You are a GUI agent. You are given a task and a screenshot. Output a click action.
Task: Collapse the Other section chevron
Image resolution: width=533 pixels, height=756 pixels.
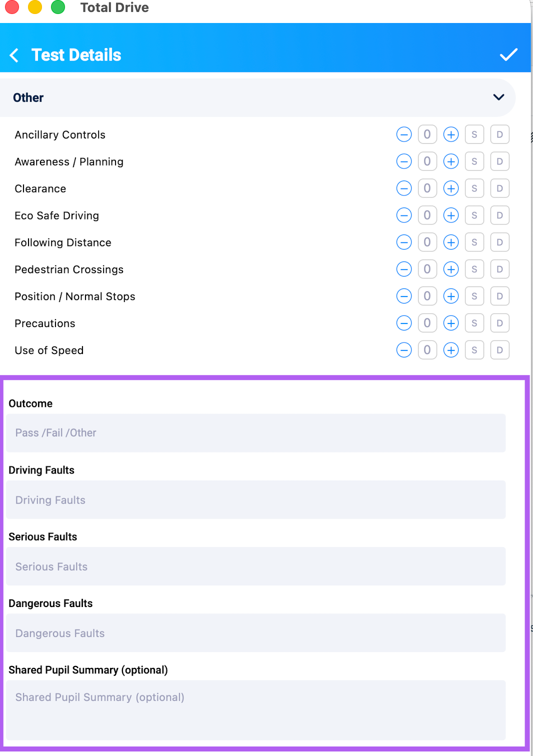pyautogui.click(x=498, y=97)
